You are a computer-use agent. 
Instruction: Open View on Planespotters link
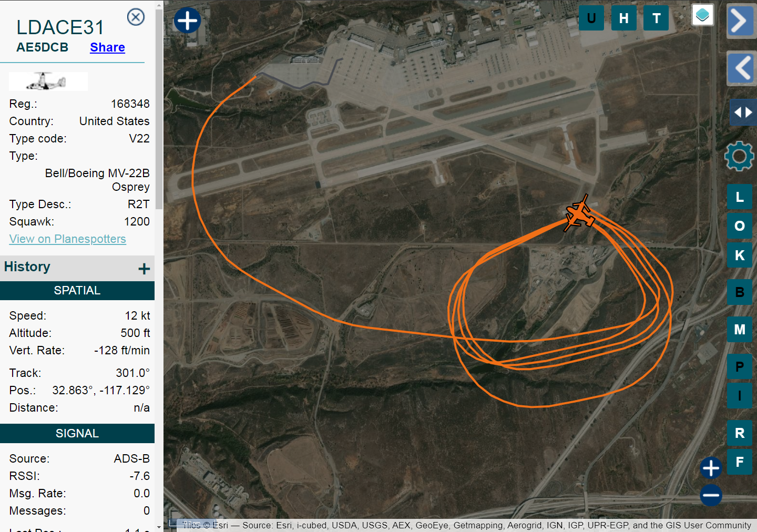(x=67, y=239)
